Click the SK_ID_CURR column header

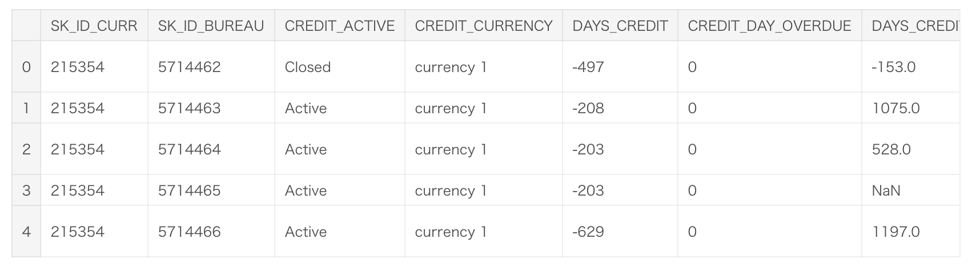click(94, 26)
